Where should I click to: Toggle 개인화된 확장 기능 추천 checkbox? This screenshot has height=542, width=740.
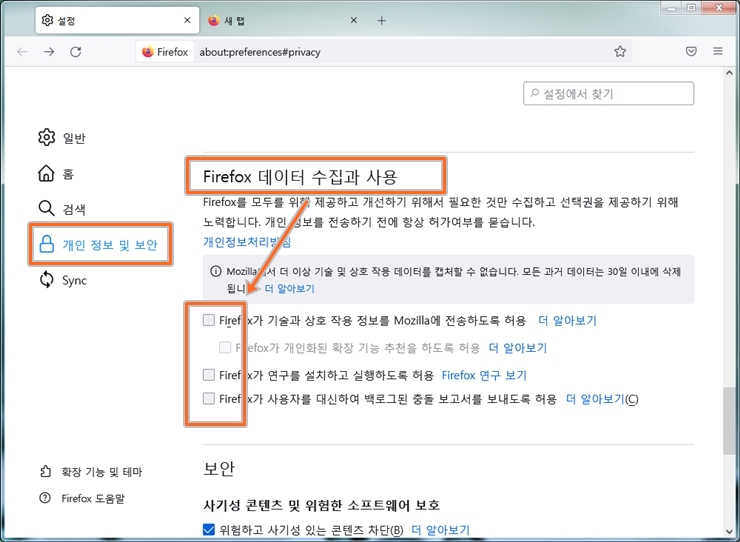pyautogui.click(x=225, y=347)
